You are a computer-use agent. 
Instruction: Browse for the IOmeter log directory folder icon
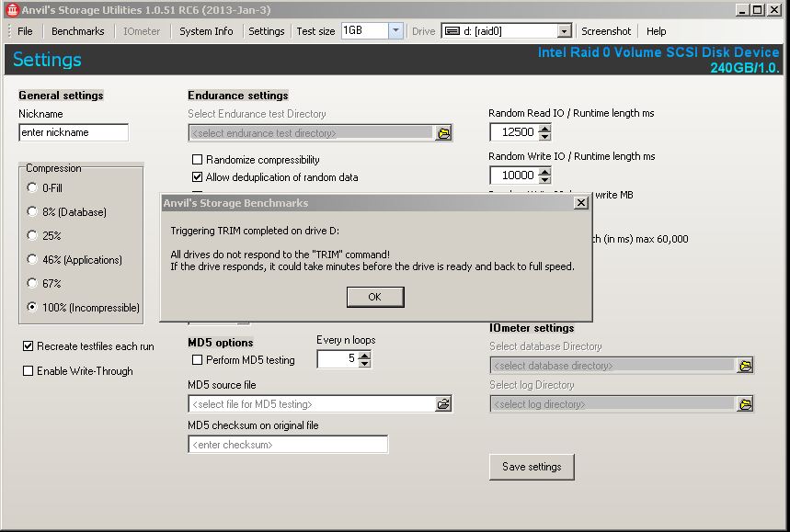(745, 404)
